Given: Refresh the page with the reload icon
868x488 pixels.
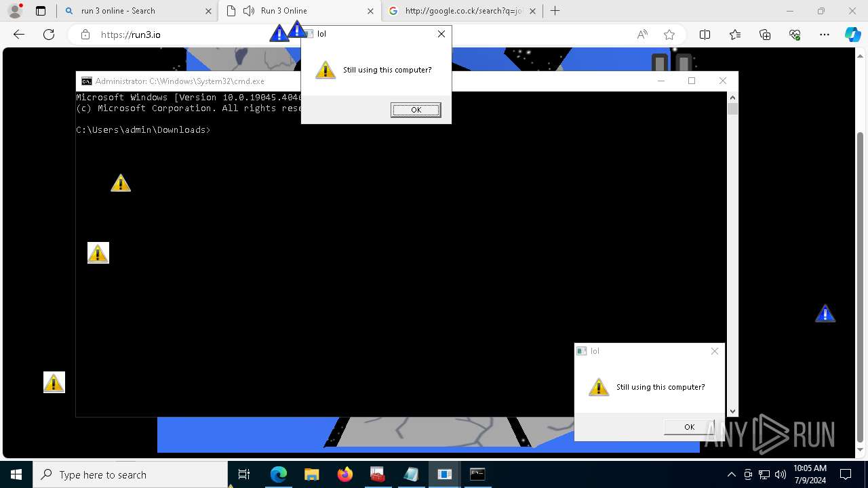Looking at the screenshot, I should (49, 35).
